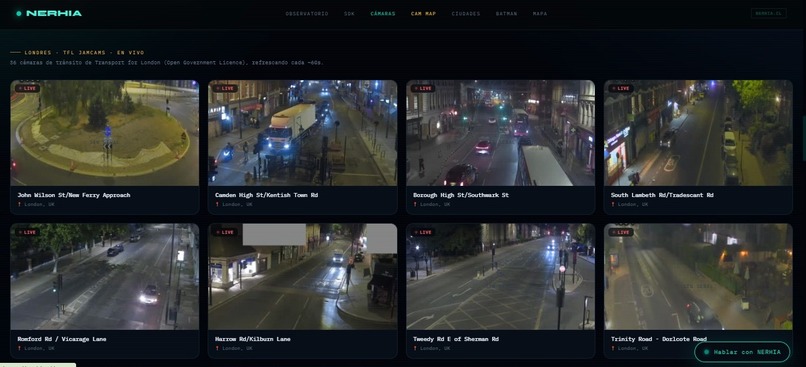Click the location pin under Romford Rd / Vicarage Lane
806x367 pixels.
pyautogui.click(x=20, y=348)
